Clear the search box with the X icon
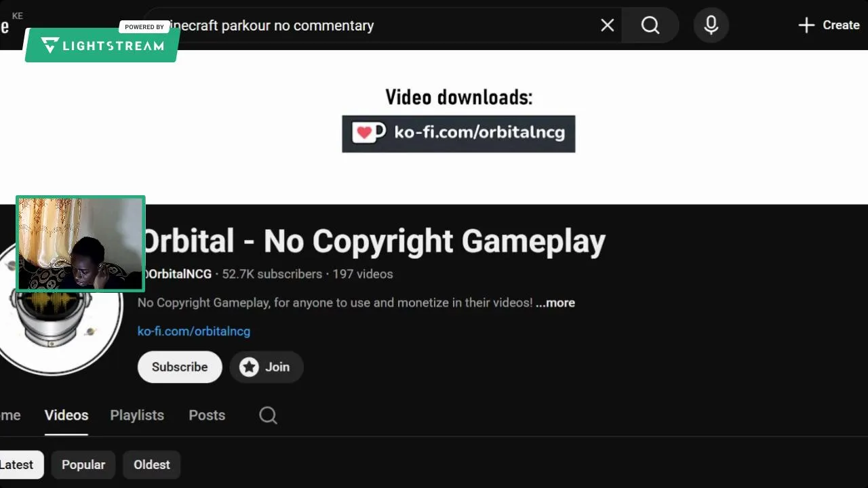Viewport: 868px width, 488px height. point(608,25)
